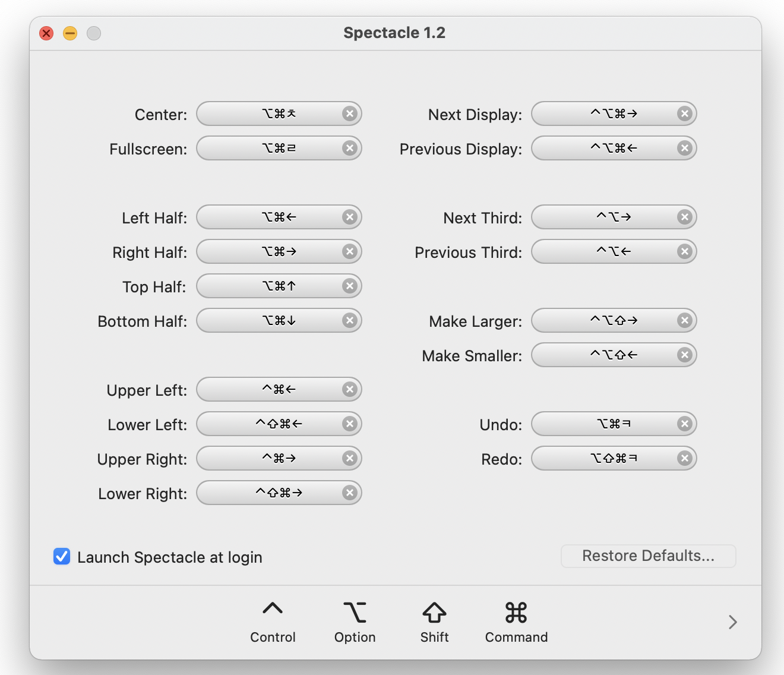Edit the Make Larger shortcut field
Image resolution: width=784 pixels, height=675 pixels.
pyautogui.click(x=614, y=320)
